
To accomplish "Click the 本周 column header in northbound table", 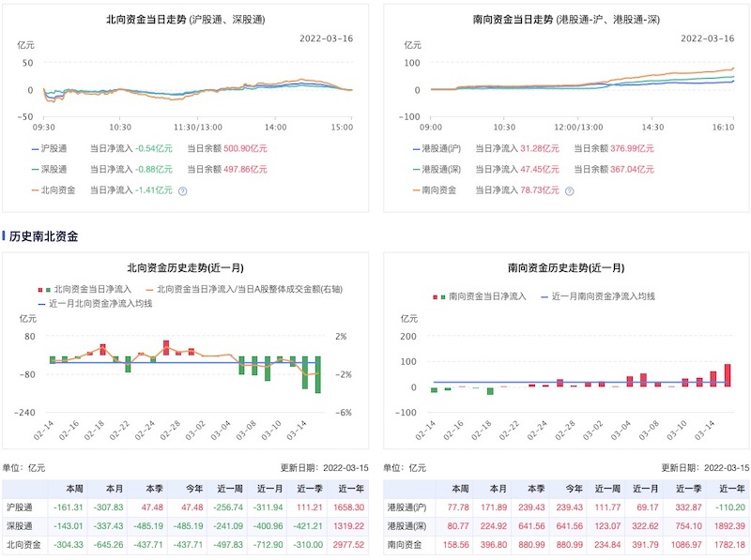I will [75, 489].
